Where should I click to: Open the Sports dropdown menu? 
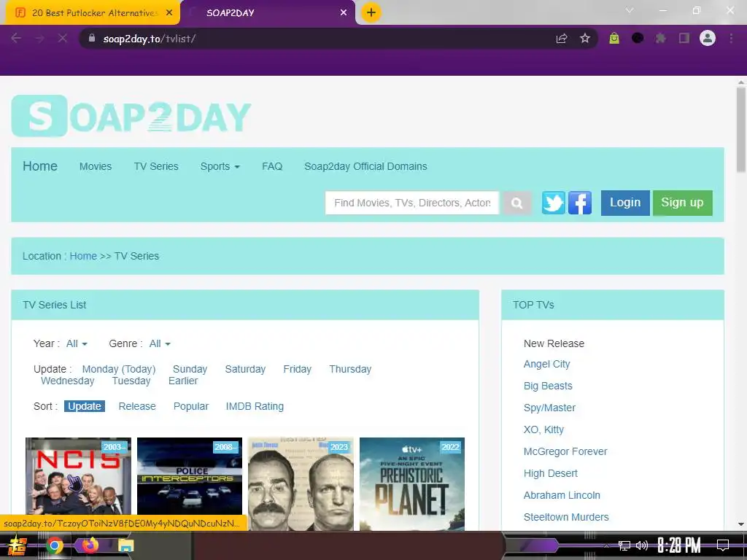[x=220, y=166]
